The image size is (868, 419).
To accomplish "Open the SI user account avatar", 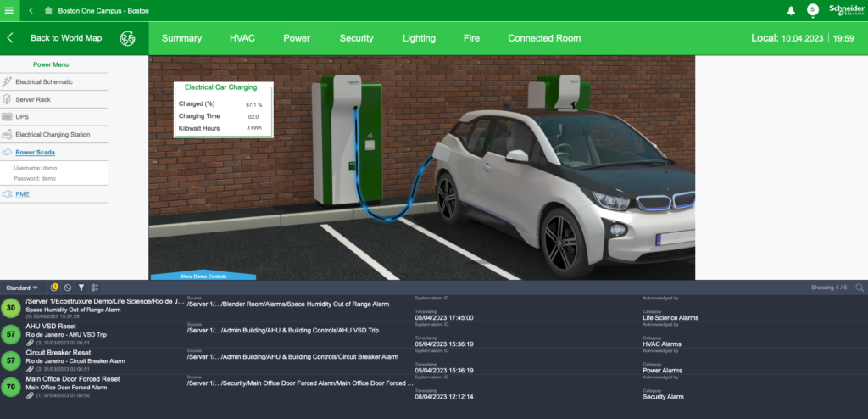I will [x=813, y=9].
